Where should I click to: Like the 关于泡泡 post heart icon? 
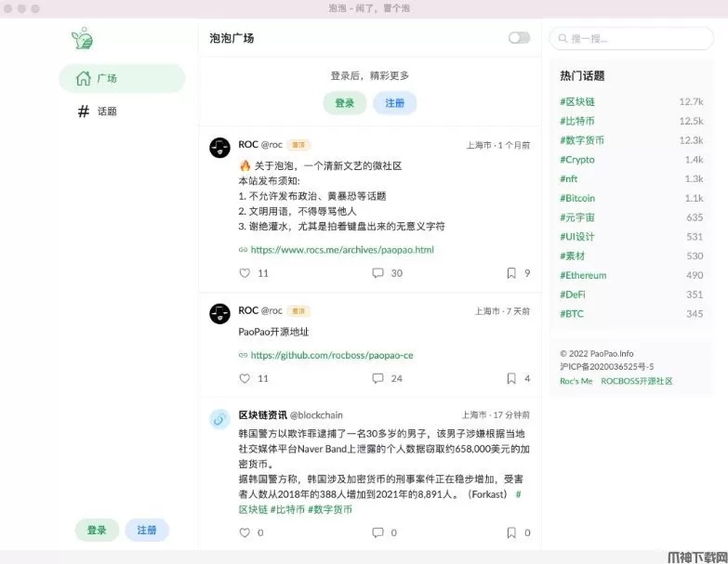click(245, 273)
